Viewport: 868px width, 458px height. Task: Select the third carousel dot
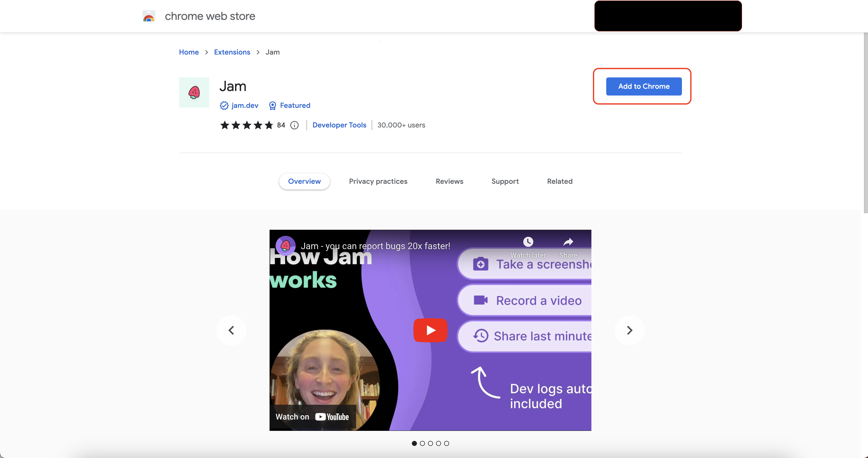pos(430,443)
